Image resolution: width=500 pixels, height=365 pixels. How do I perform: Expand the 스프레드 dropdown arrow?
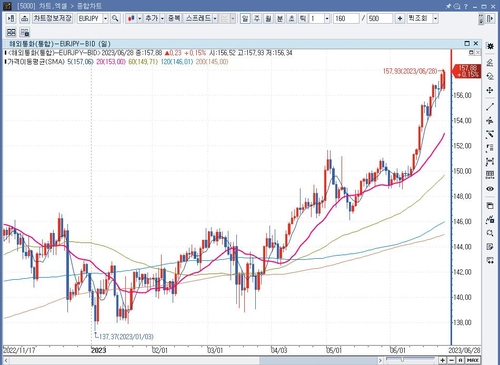pos(215,18)
